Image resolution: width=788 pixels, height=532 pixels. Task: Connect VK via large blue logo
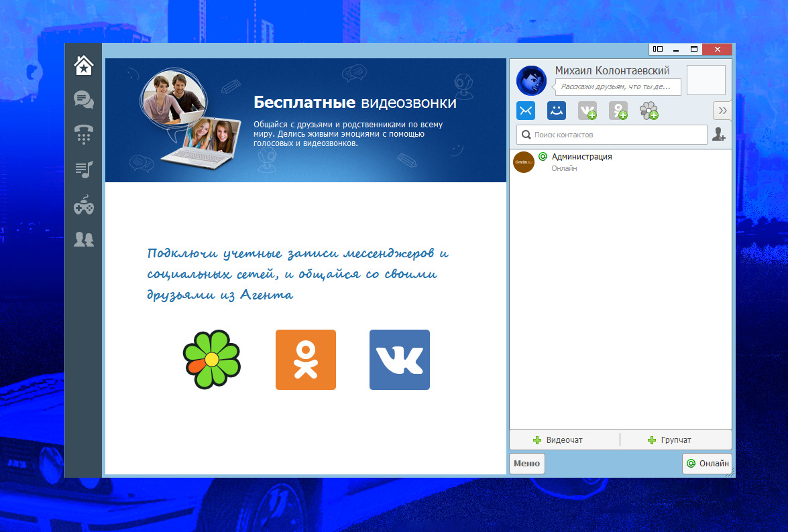400,359
